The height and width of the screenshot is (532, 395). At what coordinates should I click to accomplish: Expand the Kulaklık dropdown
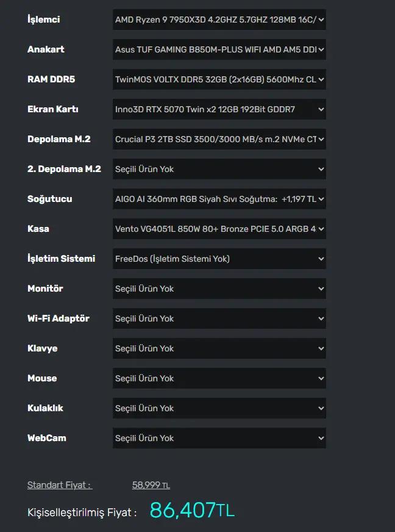pyautogui.click(x=219, y=408)
